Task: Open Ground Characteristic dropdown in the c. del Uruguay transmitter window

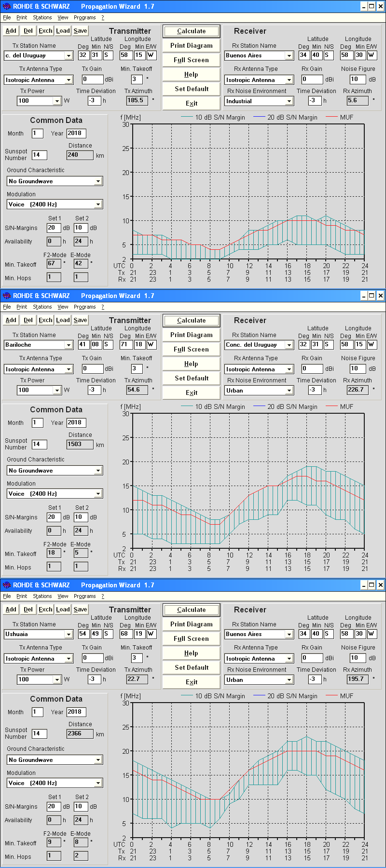Action: coord(98,181)
